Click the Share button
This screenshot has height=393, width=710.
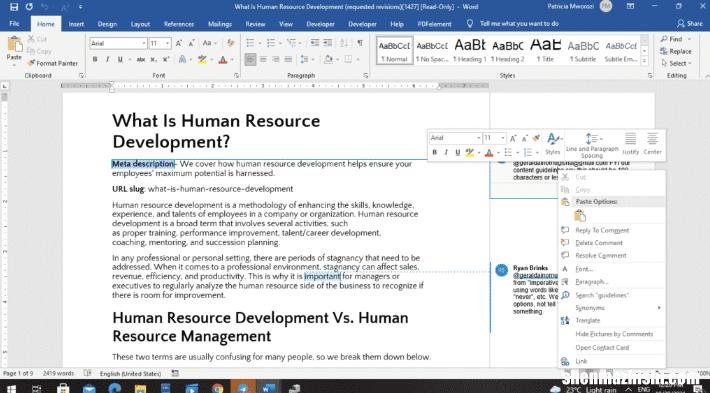coord(690,24)
